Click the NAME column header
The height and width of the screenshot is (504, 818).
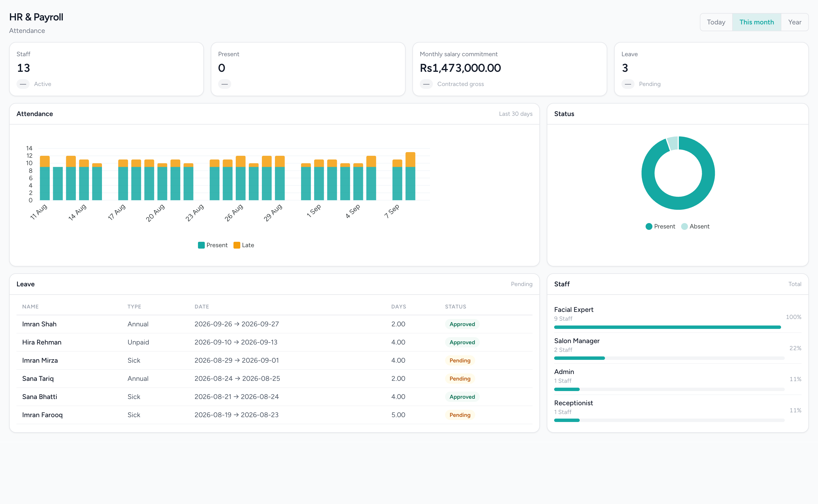coord(30,307)
